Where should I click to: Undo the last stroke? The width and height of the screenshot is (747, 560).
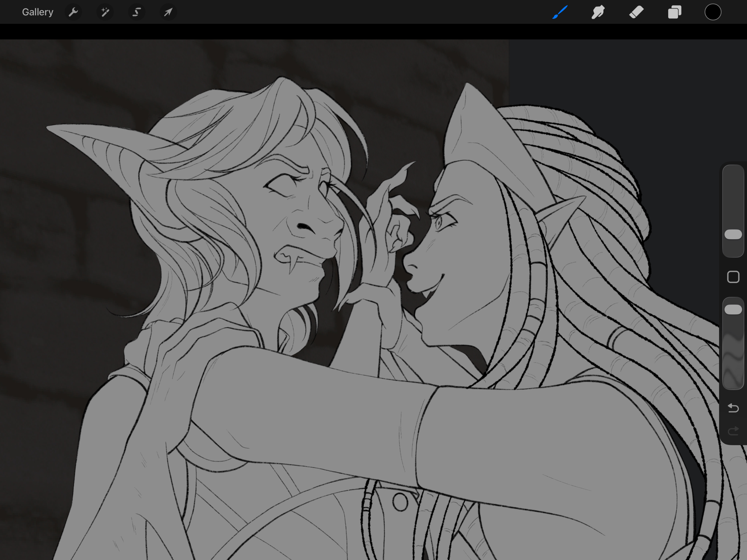coord(733,408)
